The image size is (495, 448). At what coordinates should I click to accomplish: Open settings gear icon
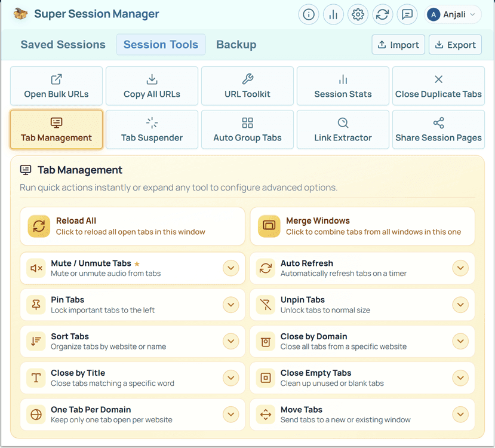point(358,14)
